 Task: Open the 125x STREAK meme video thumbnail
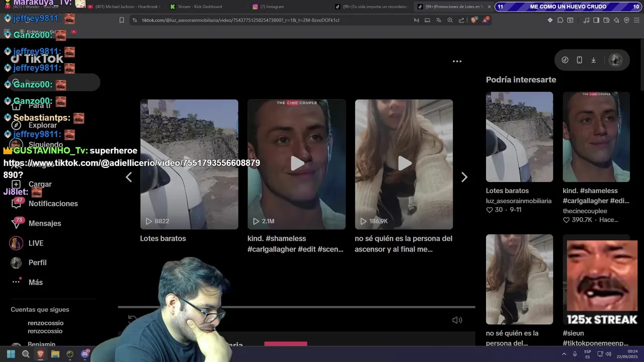tap(602, 282)
